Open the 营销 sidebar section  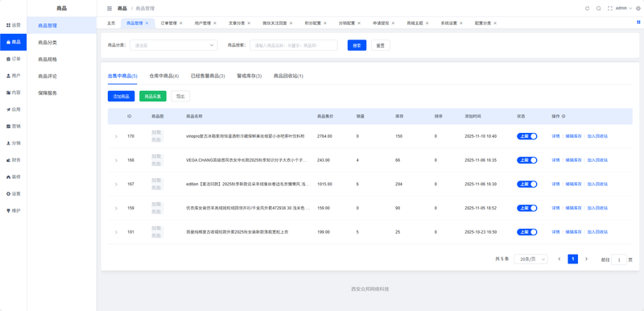click(14, 126)
